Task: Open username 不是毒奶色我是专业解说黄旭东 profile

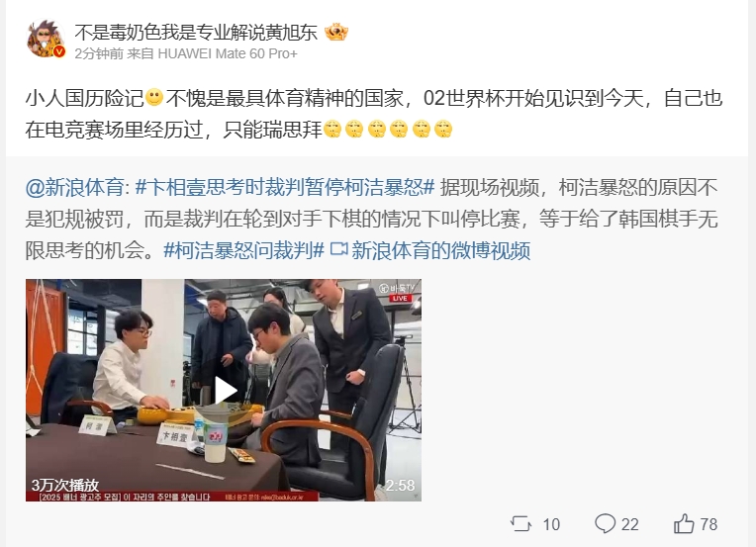Action: click(196, 33)
